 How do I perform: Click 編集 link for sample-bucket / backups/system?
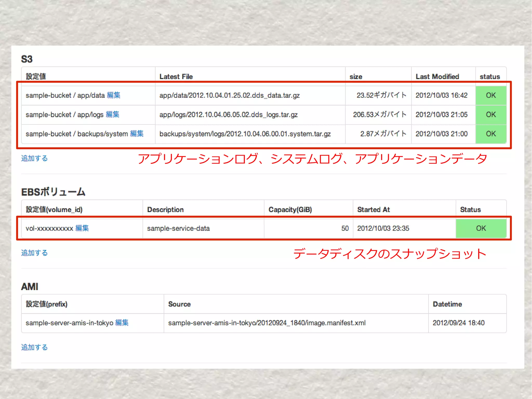click(137, 134)
